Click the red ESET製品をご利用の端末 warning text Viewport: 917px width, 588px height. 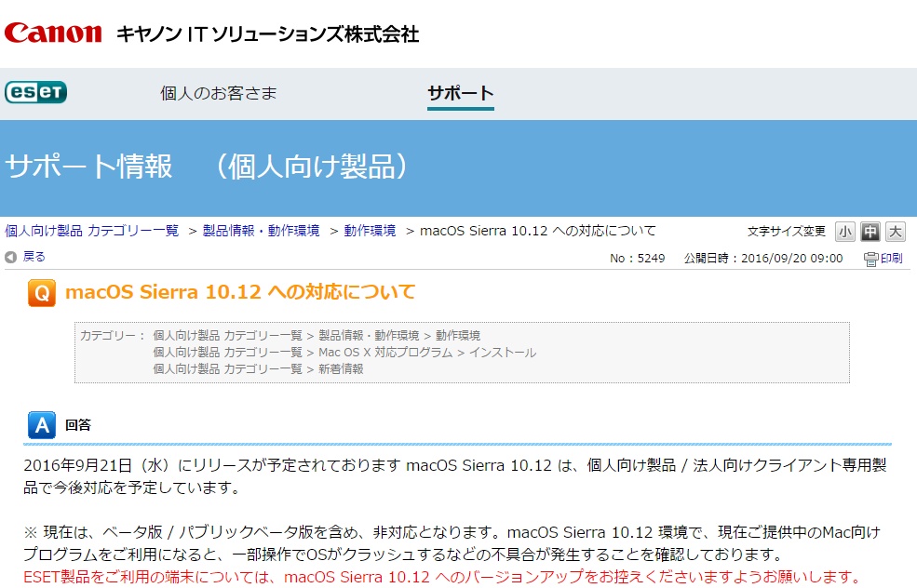coord(442,577)
